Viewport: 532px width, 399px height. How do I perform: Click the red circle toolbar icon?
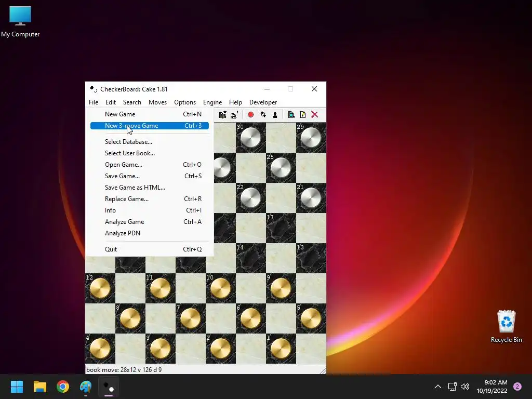(x=251, y=115)
